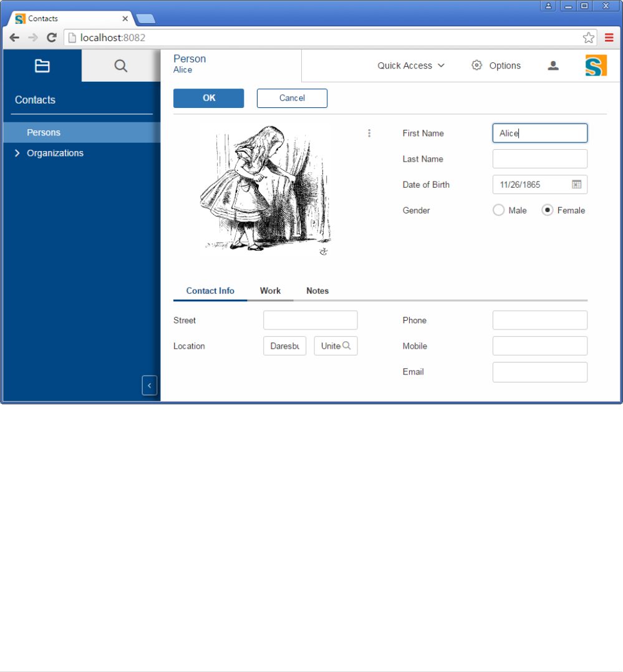Go back with browser back arrow
Image resolution: width=623 pixels, height=672 pixels.
[14, 37]
